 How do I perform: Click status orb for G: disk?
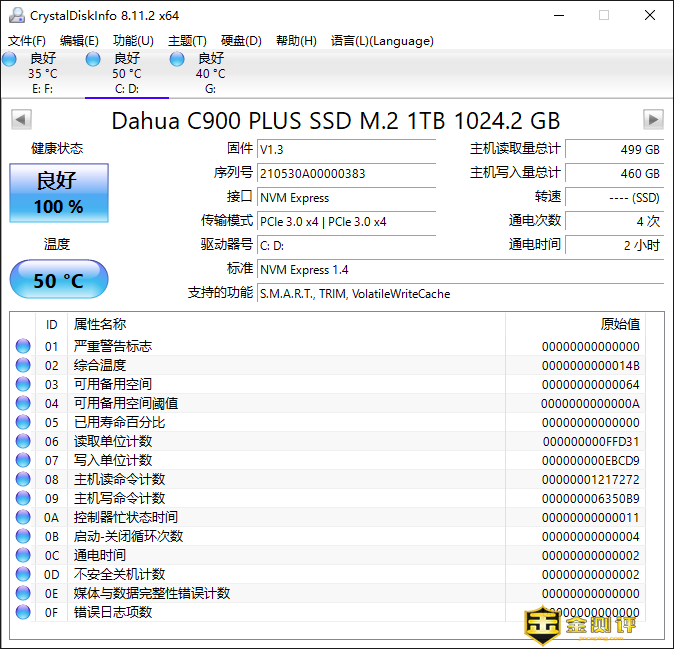pos(178,60)
